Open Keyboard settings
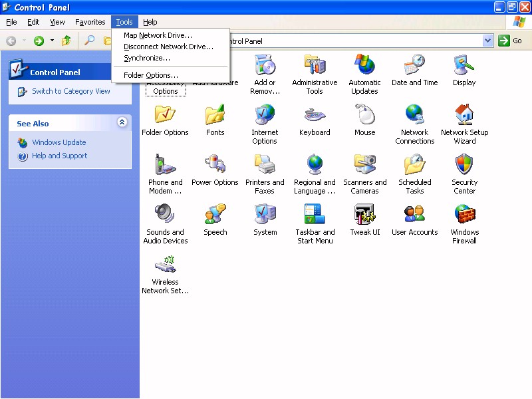 (x=315, y=120)
